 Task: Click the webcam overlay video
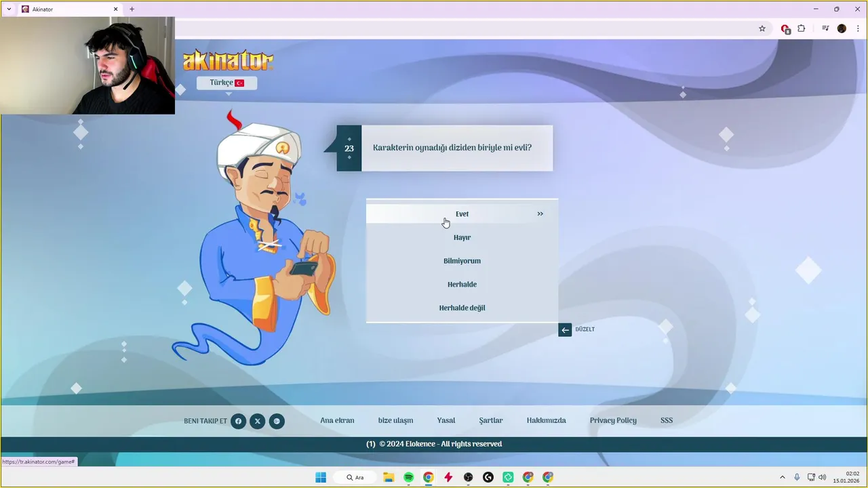pyautogui.click(x=87, y=66)
